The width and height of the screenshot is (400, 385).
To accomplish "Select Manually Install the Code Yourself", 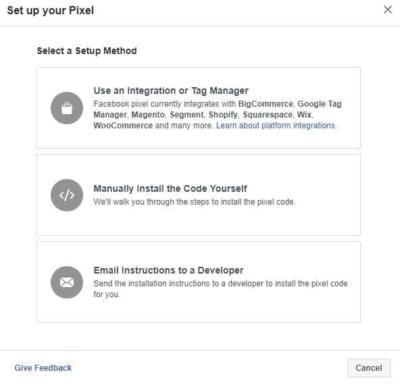I will coord(198,195).
